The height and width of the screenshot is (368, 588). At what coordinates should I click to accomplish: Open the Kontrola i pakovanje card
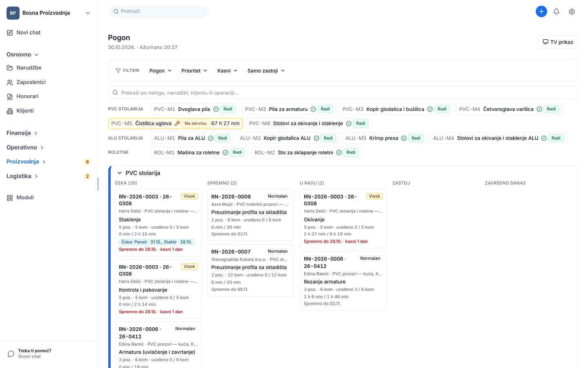point(158,289)
